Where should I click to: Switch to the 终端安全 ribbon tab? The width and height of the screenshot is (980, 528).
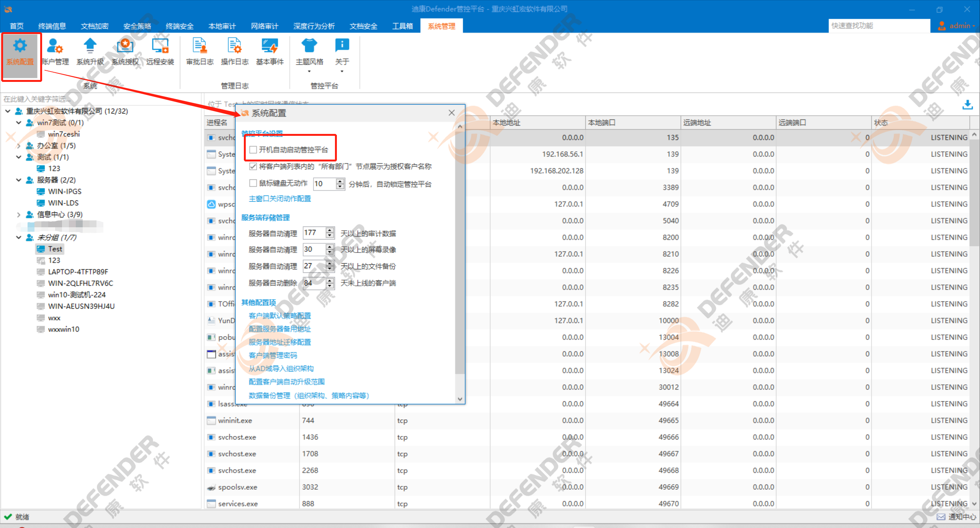tap(180, 26)
